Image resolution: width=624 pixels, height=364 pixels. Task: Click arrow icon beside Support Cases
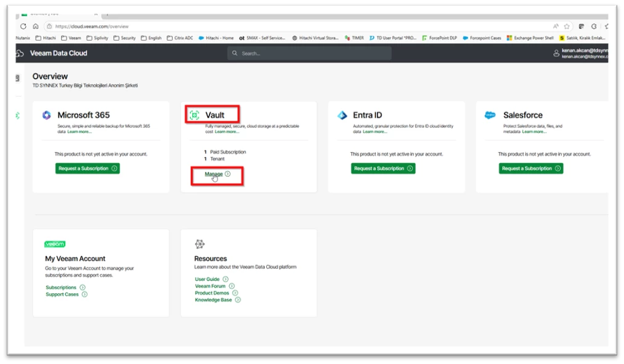point(84,294)
